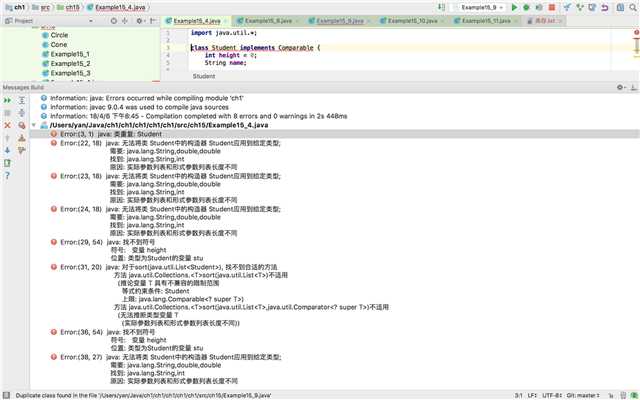This screenshot has height=400, width=640.
Task: Open help with the question mark icon
Action: coord(7,176)
